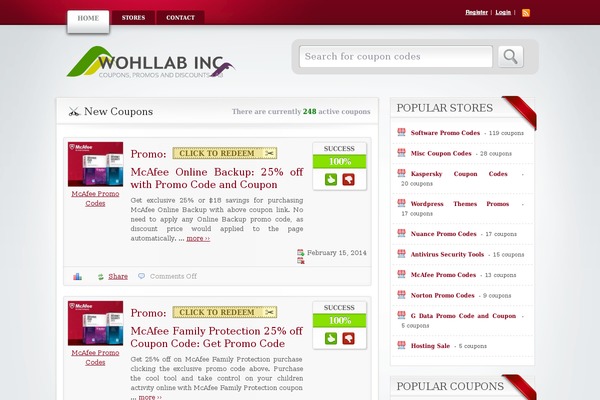Open the STORES tab

(133, 18)
